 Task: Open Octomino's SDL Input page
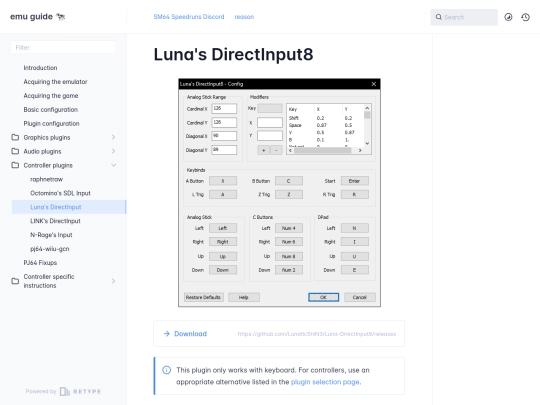pos(60,193)
